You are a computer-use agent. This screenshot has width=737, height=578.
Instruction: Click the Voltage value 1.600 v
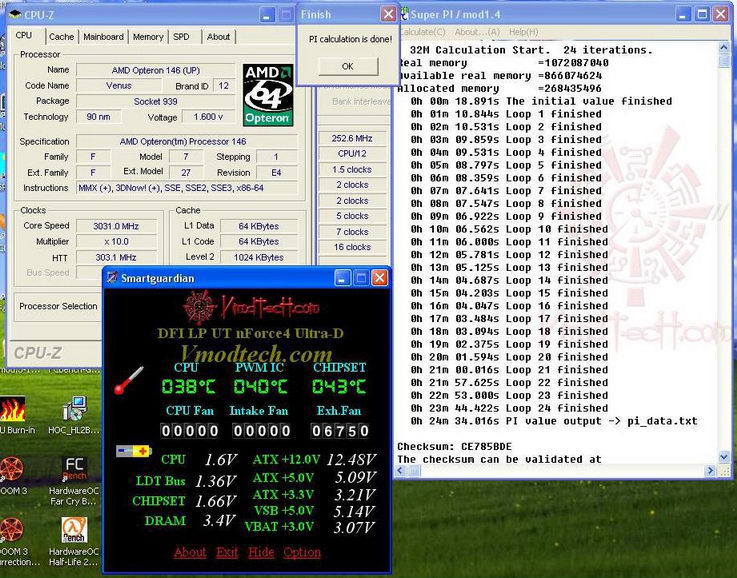tap(208, 117)
